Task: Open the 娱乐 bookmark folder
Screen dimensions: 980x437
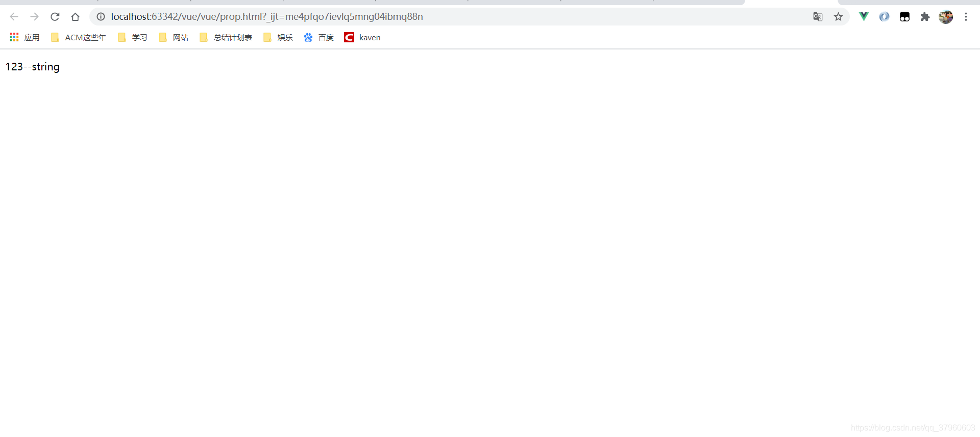Action: [278, 37]
